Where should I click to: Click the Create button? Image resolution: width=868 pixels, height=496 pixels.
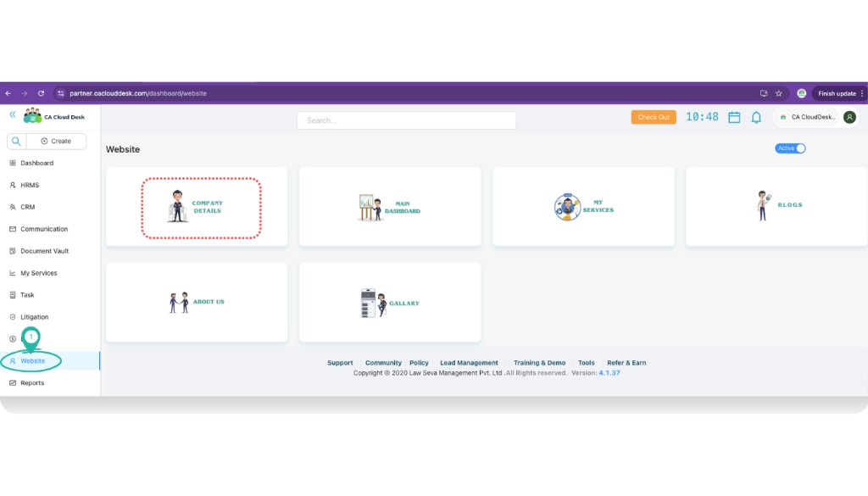click(56, 142)
